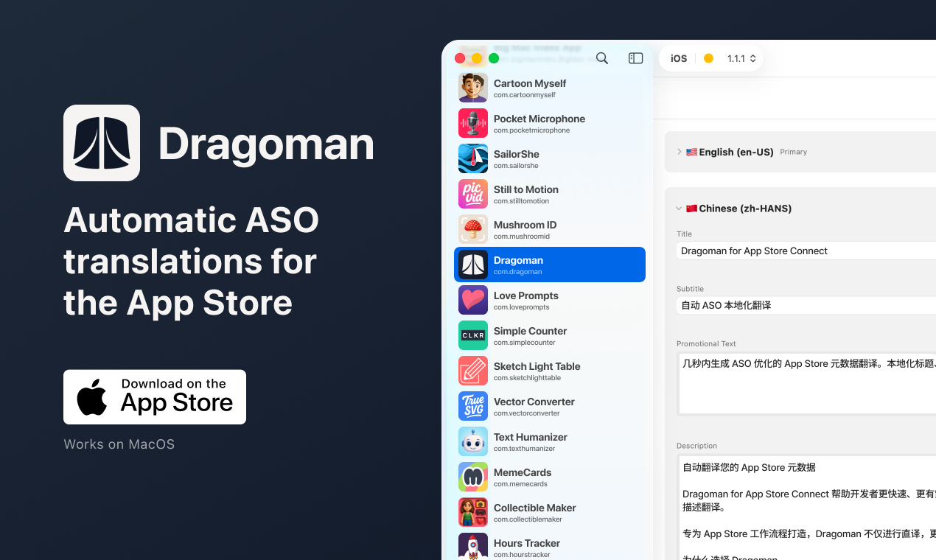The width and height of the screenshot is (936, 560).
Task: Select MemeCards in the app list
Action: [x=550, y=477]
